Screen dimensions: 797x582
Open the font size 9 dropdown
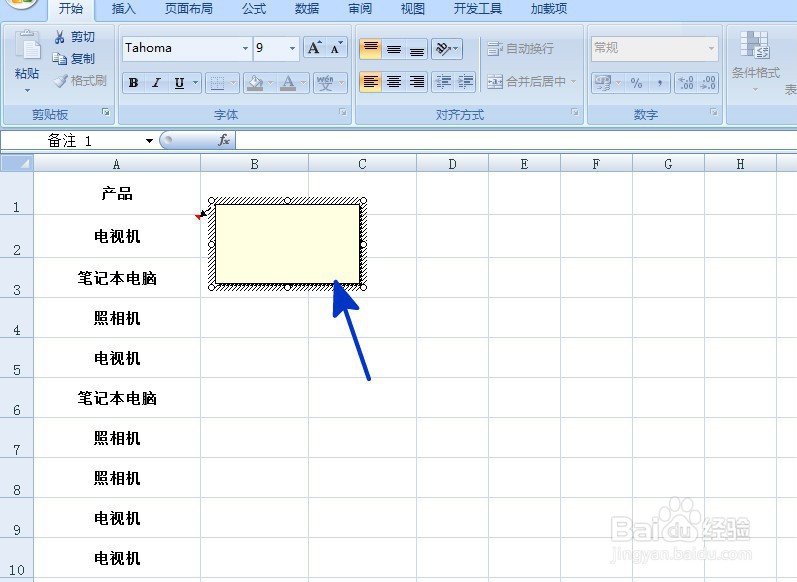(292, 48)
